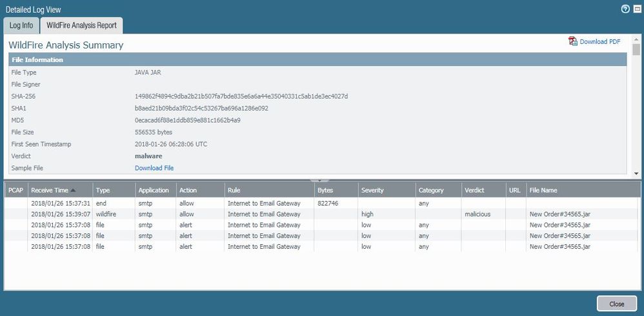Open the Download PDF link
The image size is (644, 316).
599,41
